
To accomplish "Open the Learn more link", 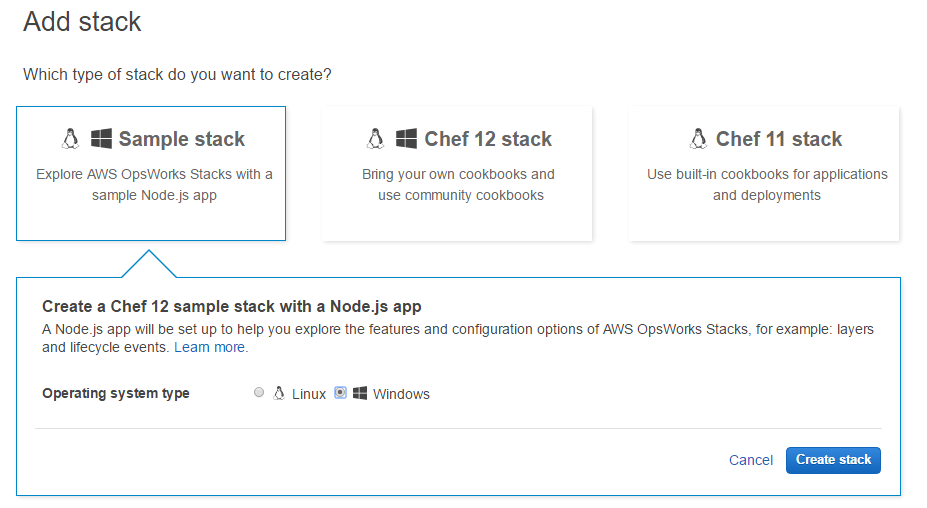I will coord(211,347).
